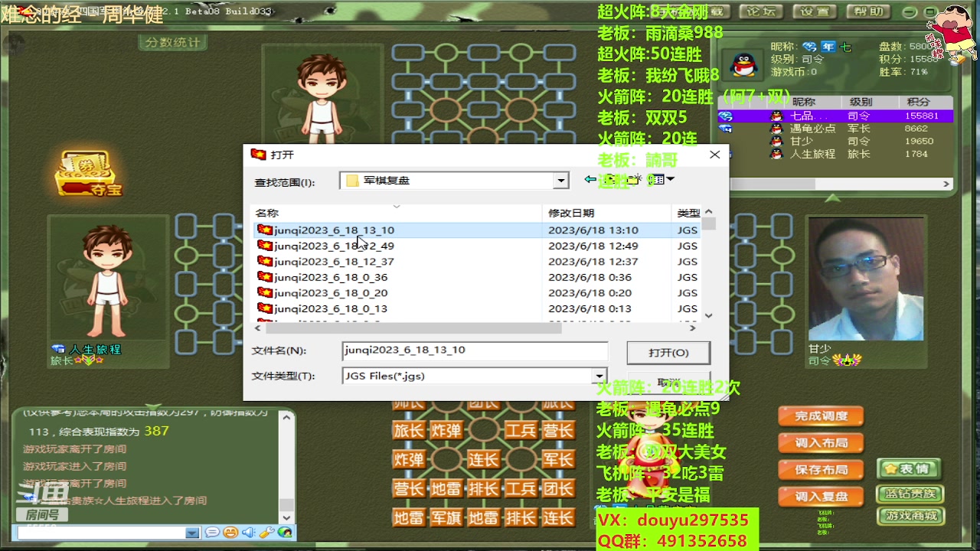
Task: Click the file list scroll up arrow
Action: 709,212
